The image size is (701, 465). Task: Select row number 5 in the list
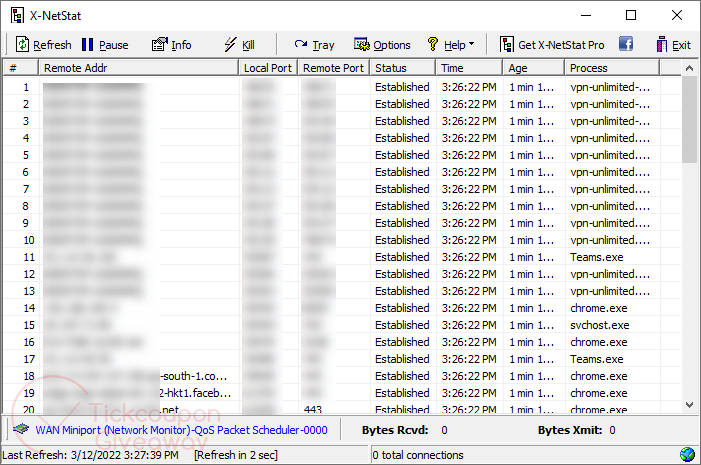tap(26, 155)
